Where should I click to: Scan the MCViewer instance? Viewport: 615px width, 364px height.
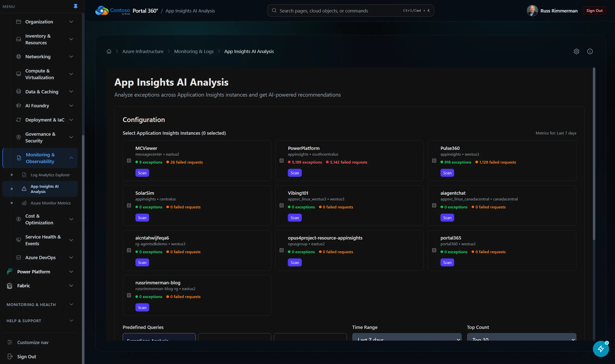tap(142, 173)
